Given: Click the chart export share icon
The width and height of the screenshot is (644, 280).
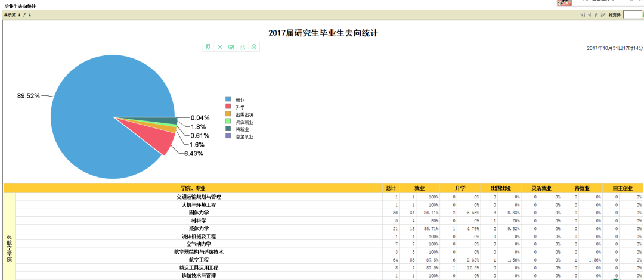Looking at the screenshot, I should click(x=242, y=47).
